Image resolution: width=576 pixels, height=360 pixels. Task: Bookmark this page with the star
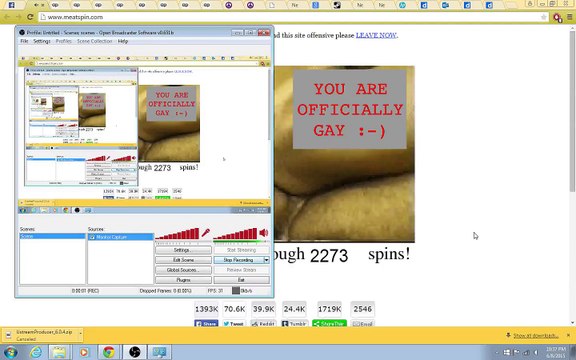coord(544,17)
